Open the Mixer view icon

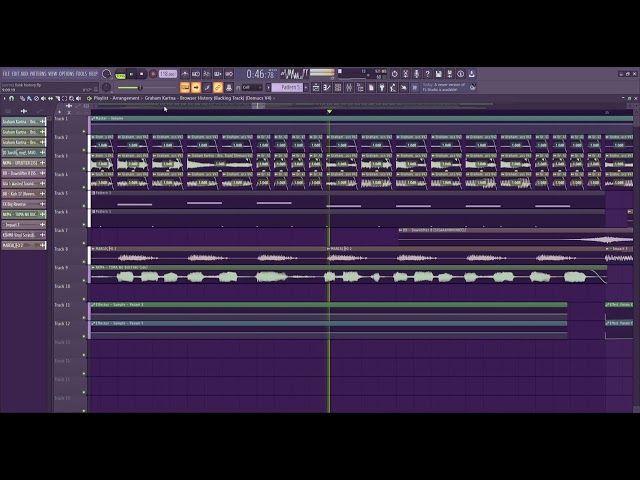coord(349,87)
